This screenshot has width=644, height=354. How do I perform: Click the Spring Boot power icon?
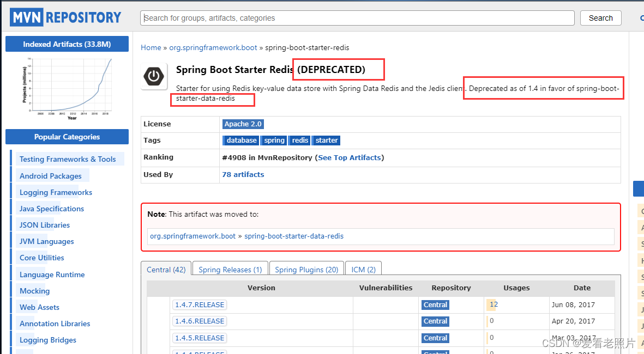click(x=154, y=76)
